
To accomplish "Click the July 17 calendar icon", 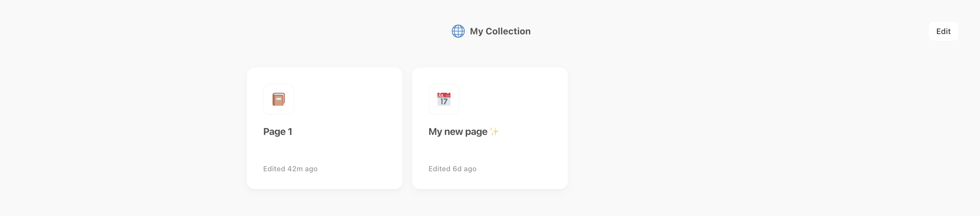I will tap(444, 99).
